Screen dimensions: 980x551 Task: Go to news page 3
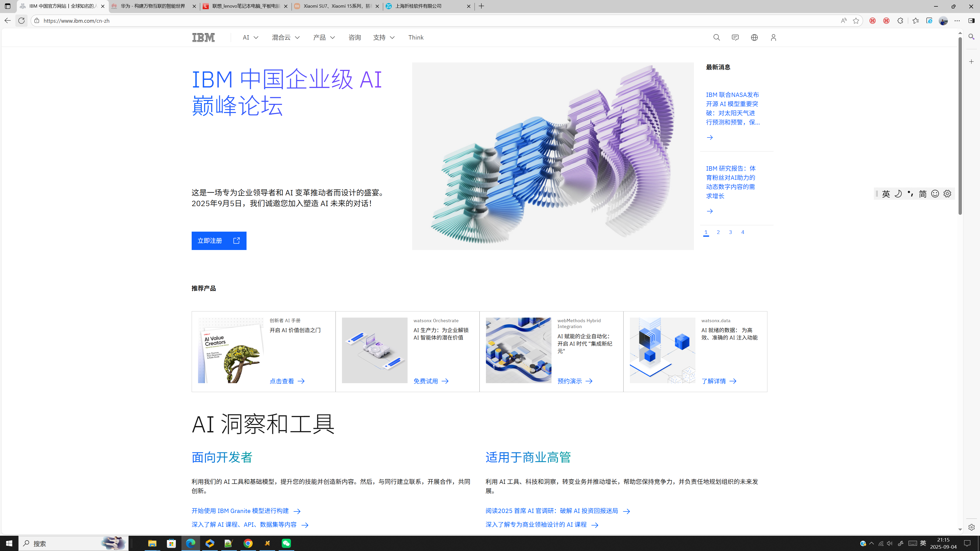click(730, 232)
